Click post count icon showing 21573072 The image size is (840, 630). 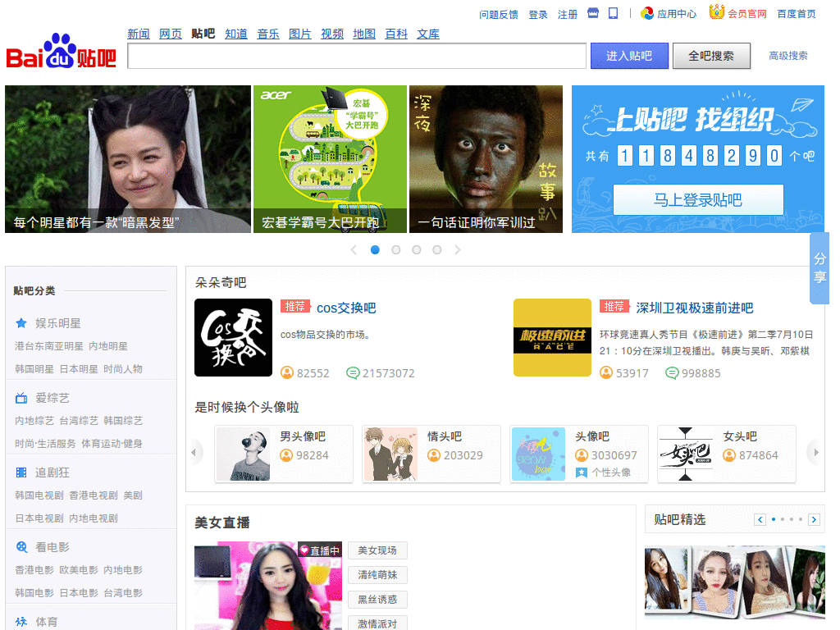(x=353, y=373)
